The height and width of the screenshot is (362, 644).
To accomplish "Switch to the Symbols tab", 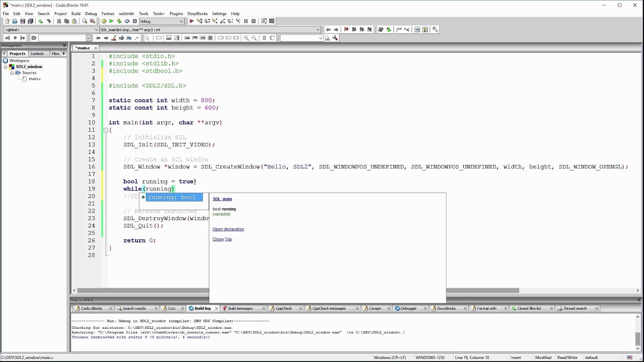I will click(x=37, y=53).
